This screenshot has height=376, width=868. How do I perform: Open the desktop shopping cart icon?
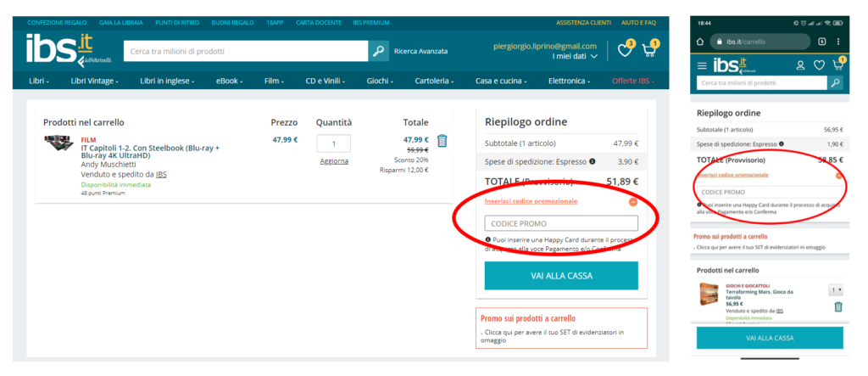coord(648,50)
